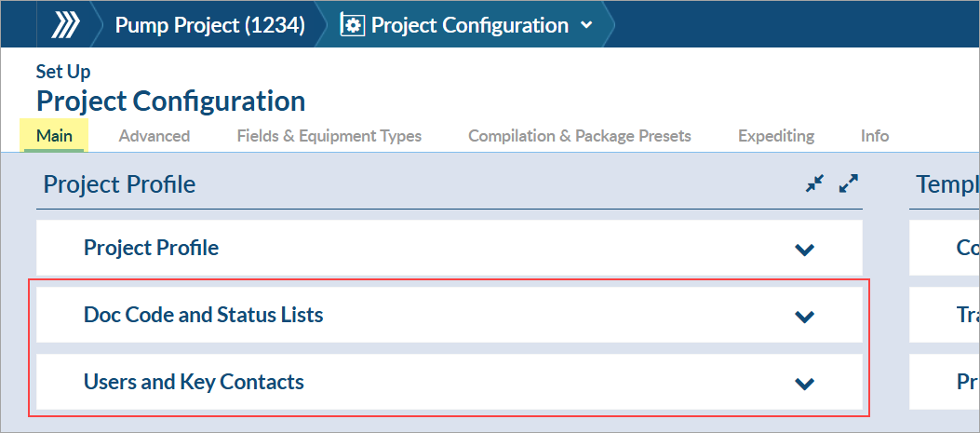This screenshot has height=433, width=980.
Task: View the Info tab
Action: click(x=874, y=136)
